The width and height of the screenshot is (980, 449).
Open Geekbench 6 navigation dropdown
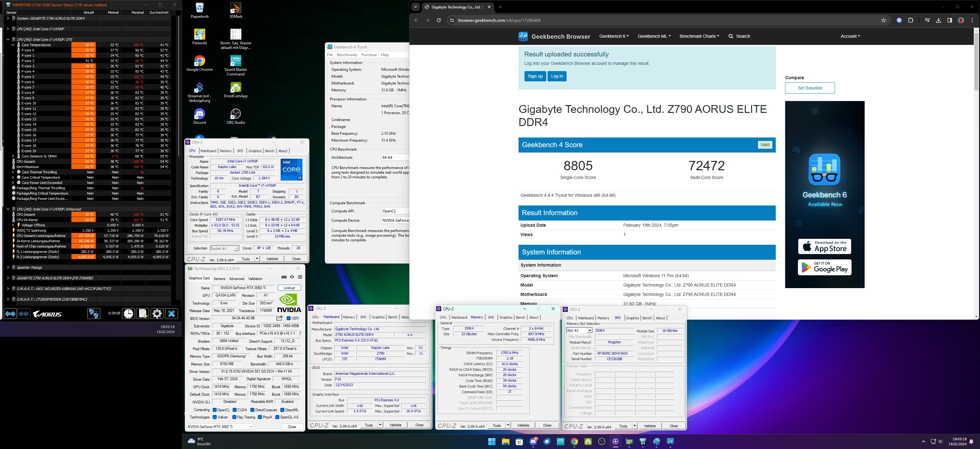pyautogui.click(x=614, y=36)
